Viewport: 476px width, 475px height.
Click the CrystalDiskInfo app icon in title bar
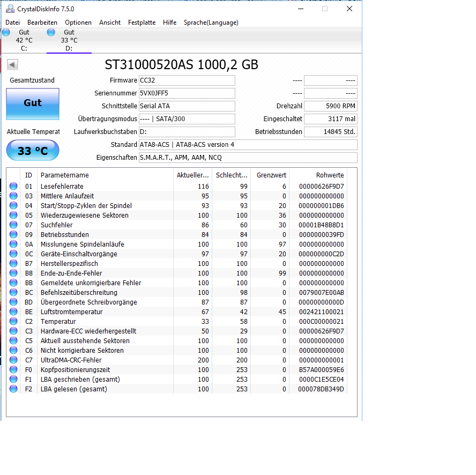10,9
